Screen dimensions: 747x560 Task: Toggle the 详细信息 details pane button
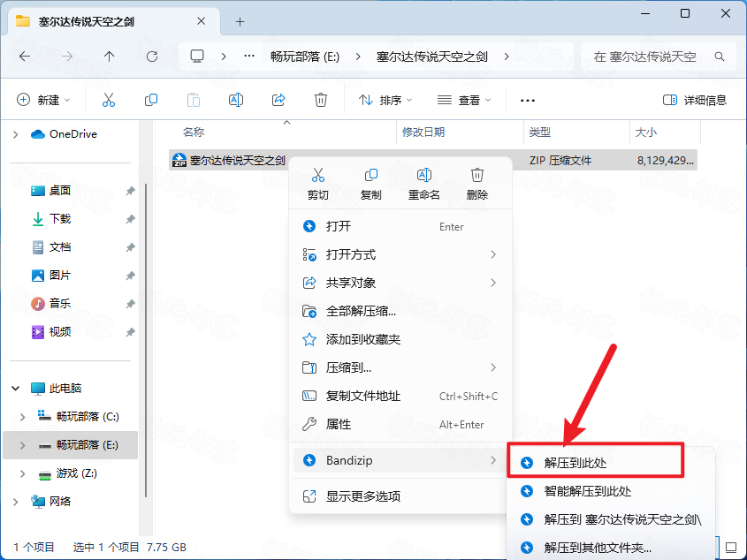695,100
